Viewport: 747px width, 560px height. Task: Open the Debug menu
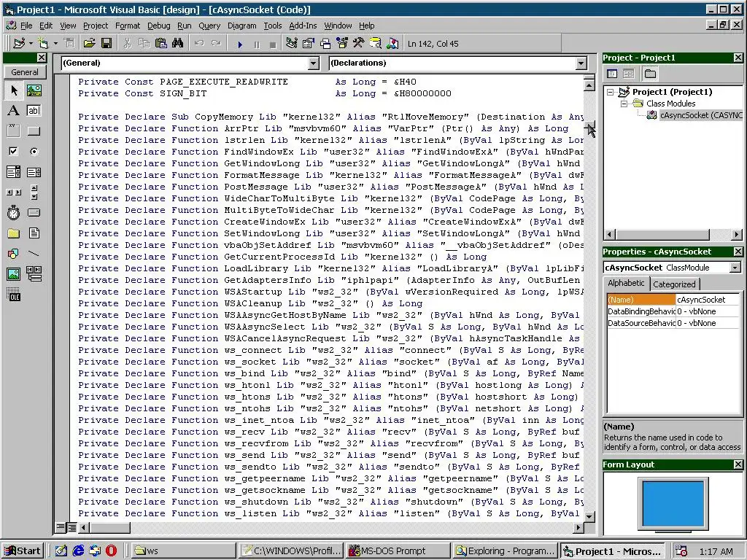tap(158, 26)
